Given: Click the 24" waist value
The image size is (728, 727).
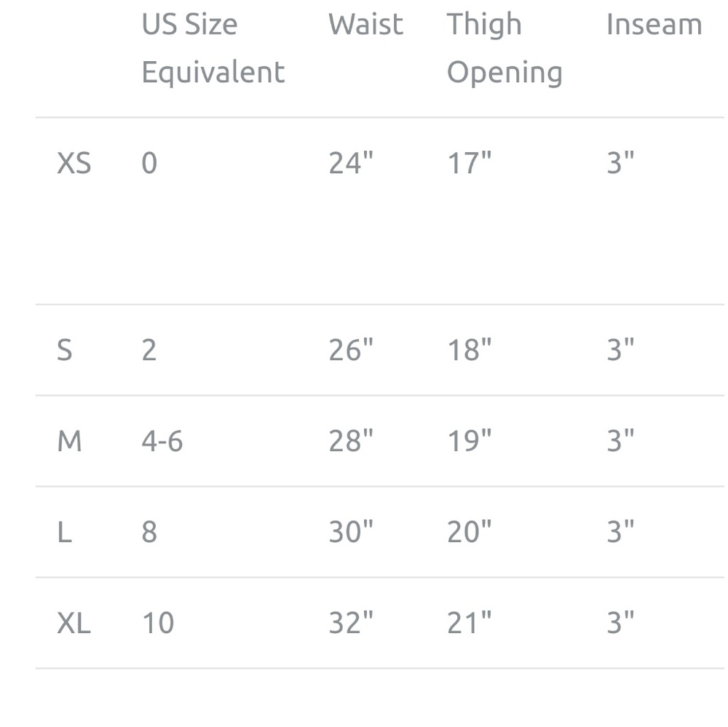Looking at the screenshot, I should pos(351,163).
